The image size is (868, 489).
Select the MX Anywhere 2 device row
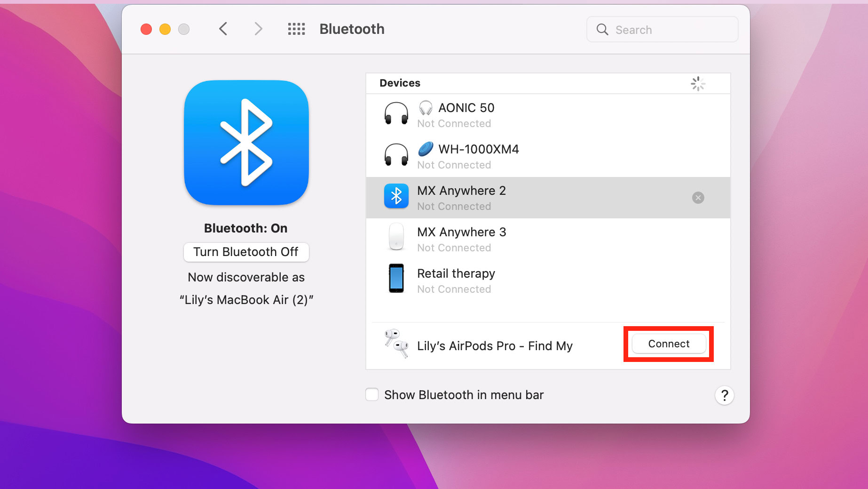(x=517, y=197)
